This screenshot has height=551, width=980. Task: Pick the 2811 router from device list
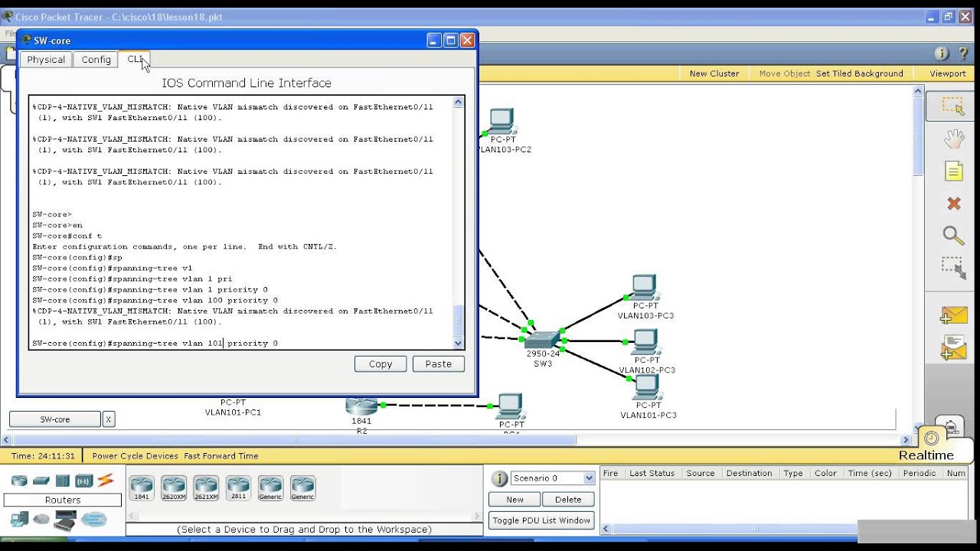[x=238, y=487]
